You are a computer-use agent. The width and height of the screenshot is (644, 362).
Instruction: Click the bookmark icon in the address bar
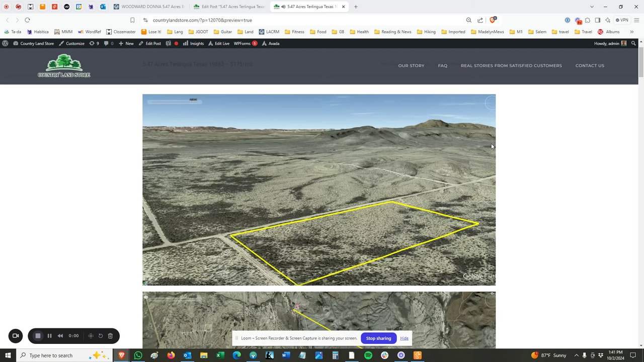pyautogui.click(x=132, y=20)
